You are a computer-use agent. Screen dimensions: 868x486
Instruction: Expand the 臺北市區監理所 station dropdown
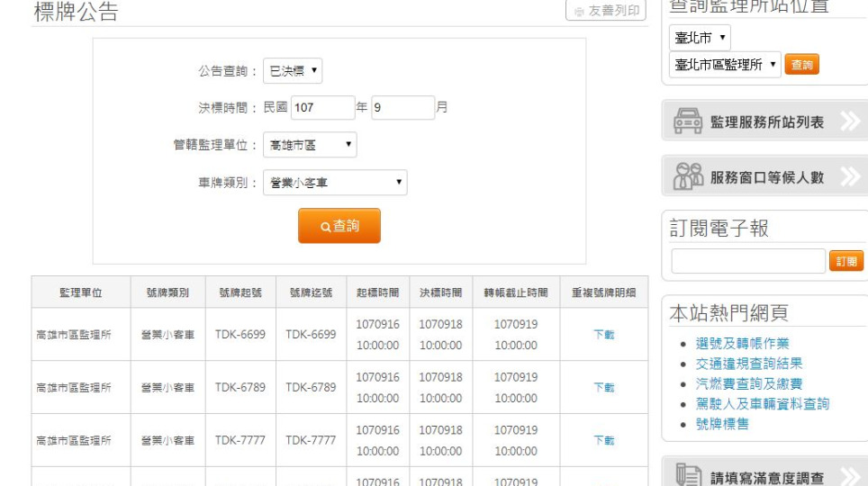(725, 65)
